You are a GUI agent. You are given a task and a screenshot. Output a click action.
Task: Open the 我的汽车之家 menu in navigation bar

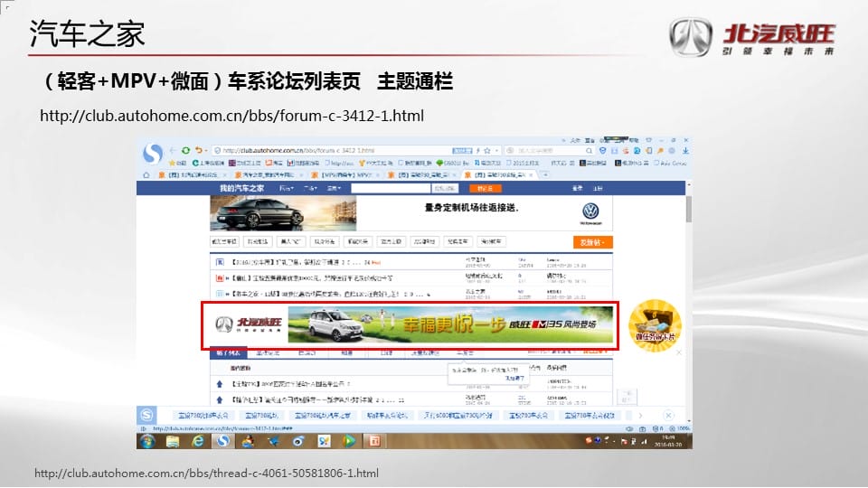[241, 188]
